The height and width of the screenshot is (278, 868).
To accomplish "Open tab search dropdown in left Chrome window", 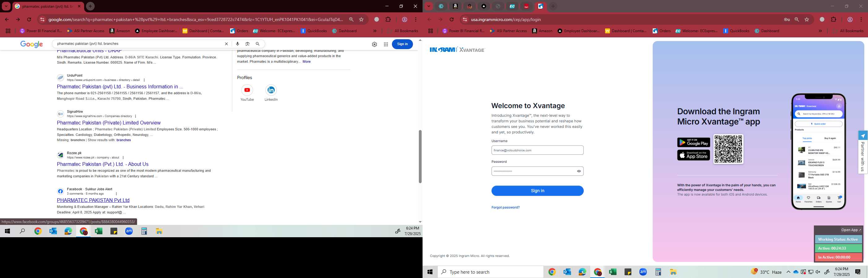I will (6, 6).
